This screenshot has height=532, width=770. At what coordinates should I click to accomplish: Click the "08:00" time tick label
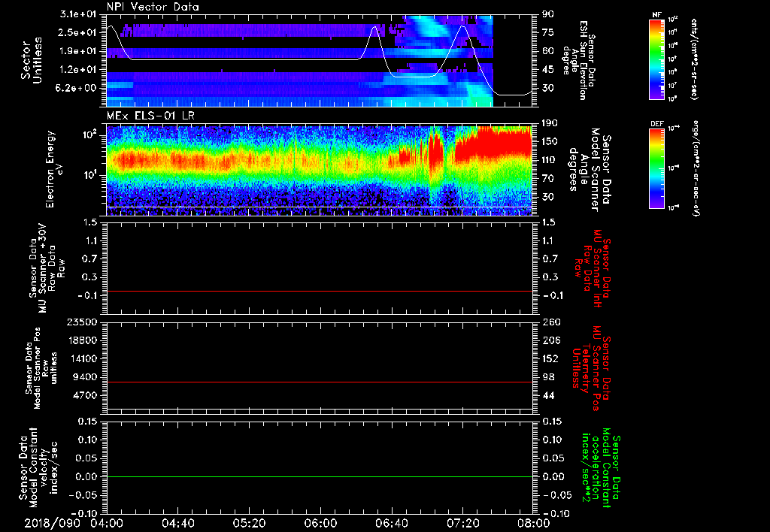tap(533, 523)
